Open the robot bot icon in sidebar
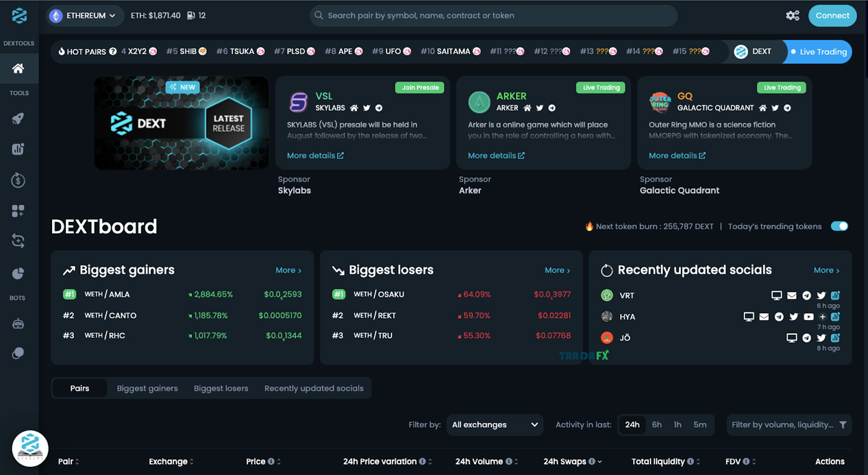The image size is (868, 475). (x=18, y=324)
